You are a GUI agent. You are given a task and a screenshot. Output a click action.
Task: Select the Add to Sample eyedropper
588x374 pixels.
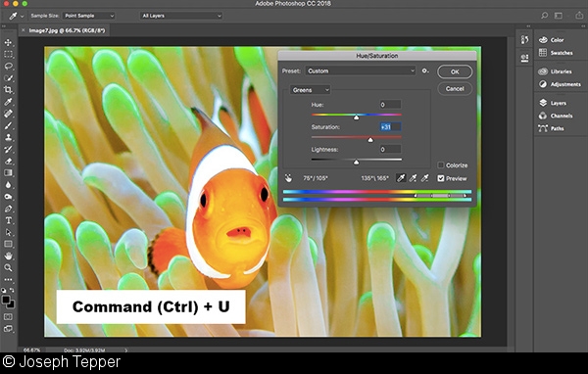(413, 178)
